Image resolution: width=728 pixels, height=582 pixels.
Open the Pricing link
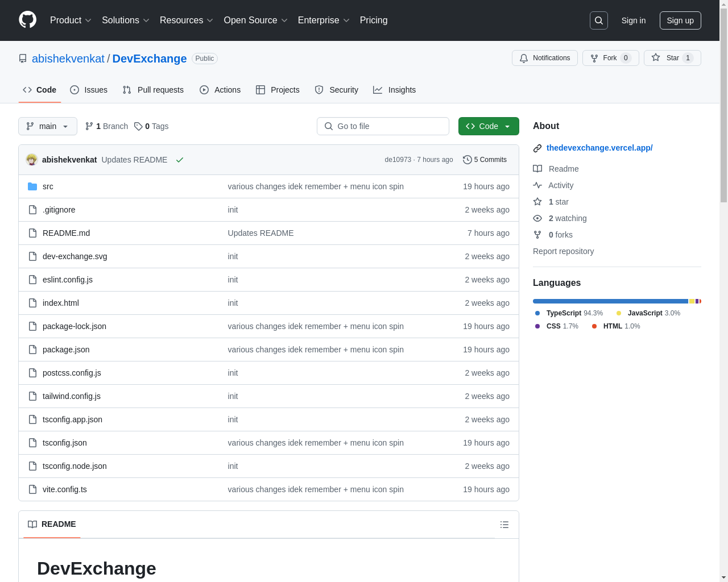pos(374,20)
